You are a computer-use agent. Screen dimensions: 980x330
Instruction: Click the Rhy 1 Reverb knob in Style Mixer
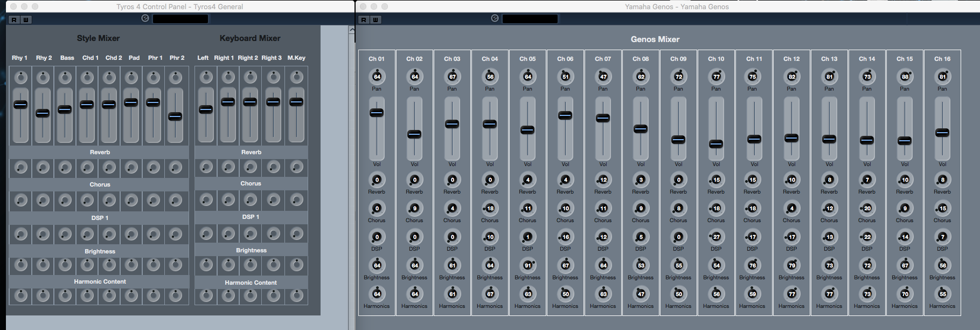point(20,168)
